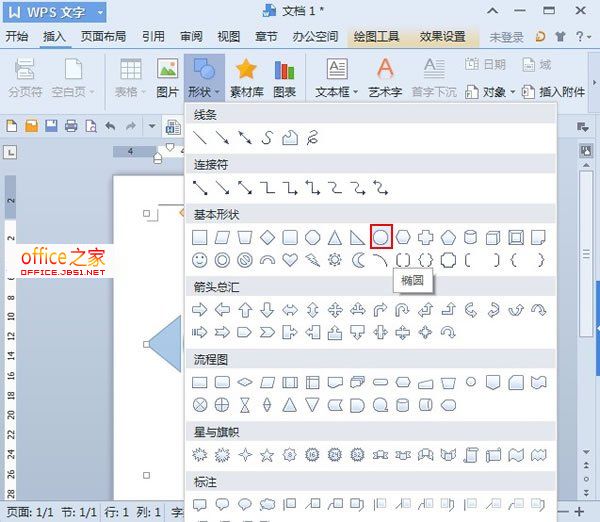600x522 pixels.
Task: Insert a chart with 图表
Action: point(284,78)
